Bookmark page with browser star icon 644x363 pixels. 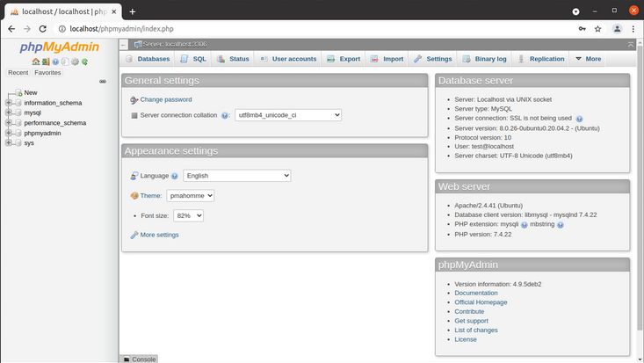pyautogui.click(x=598, y=29)
